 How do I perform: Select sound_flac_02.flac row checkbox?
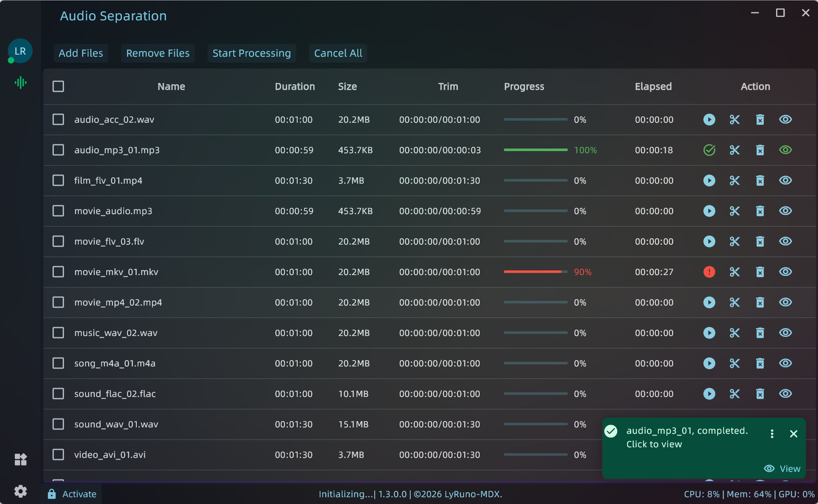tap(58, 394)
